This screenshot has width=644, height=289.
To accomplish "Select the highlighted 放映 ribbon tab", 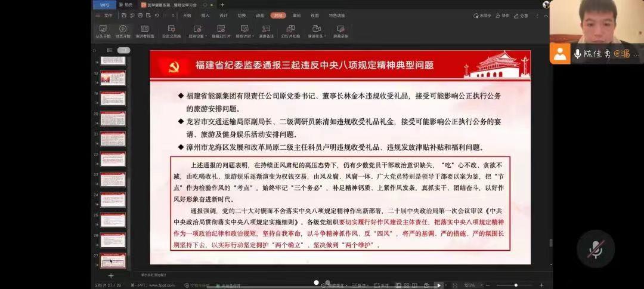I will pos(278,16).
